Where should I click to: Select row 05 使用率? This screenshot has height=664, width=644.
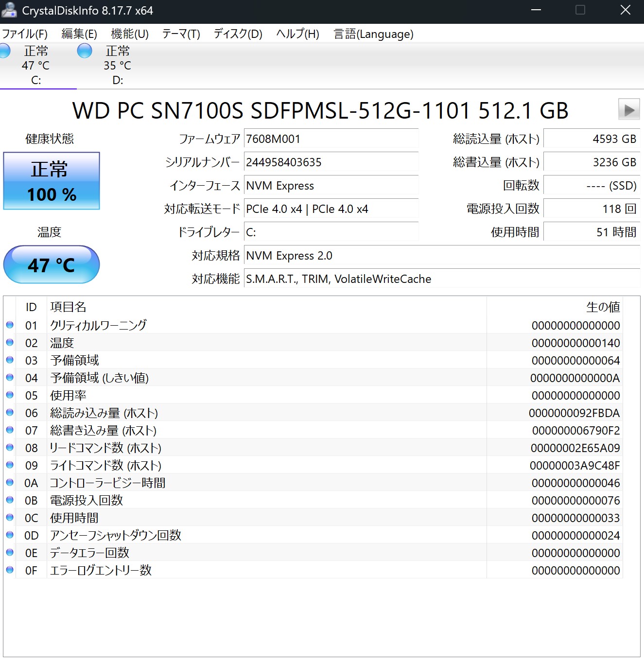[313, 395]
